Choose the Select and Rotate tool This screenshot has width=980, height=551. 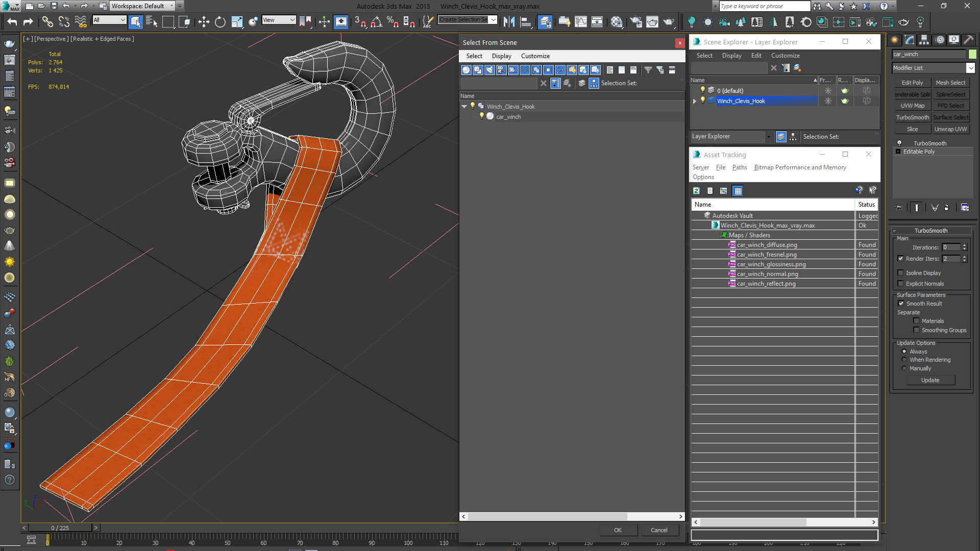pos(220,21)
